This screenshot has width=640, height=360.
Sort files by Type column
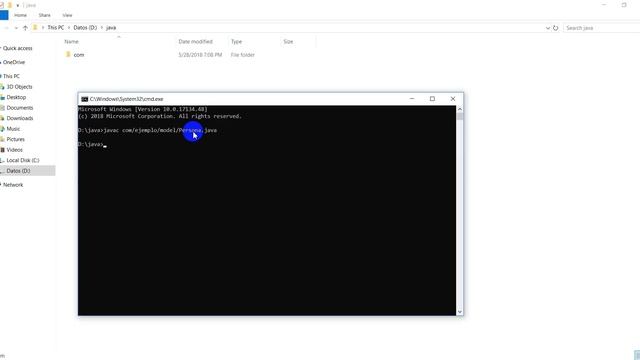point(236,42)
